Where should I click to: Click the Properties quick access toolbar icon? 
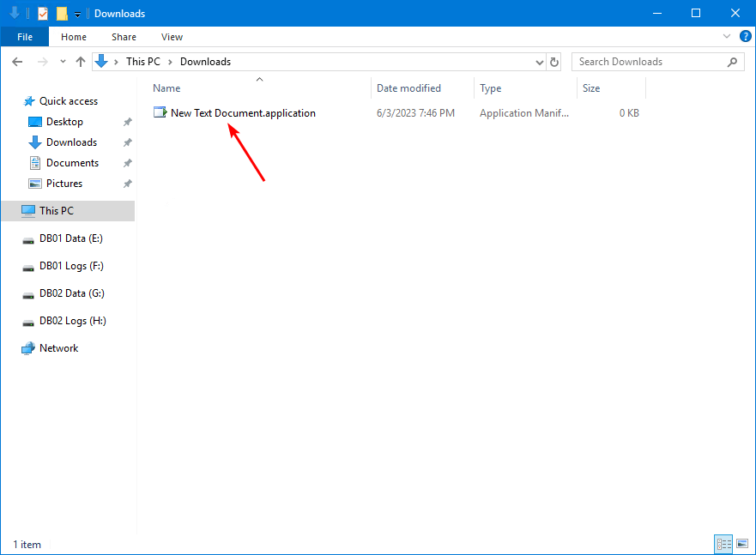tap(43, 14)
